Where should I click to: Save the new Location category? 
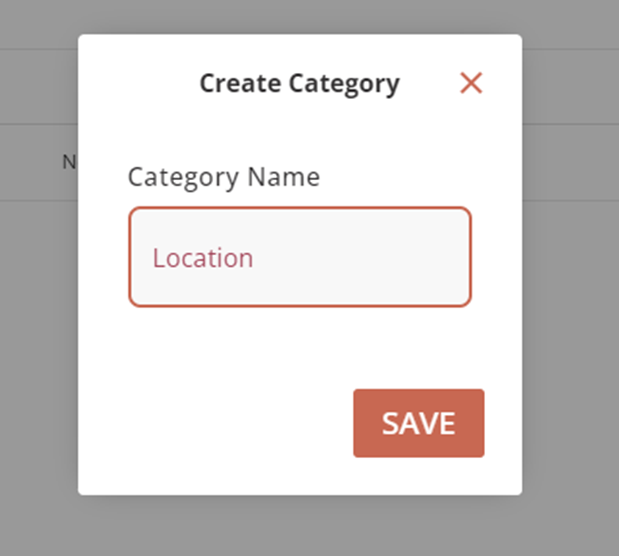tap(418, 423)
